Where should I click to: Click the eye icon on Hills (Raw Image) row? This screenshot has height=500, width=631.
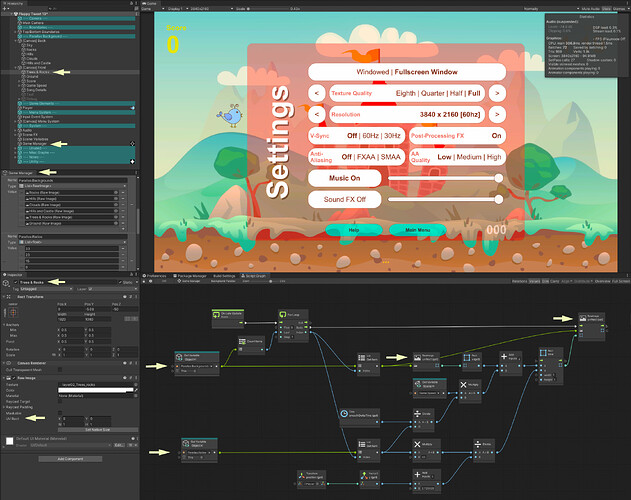pos(116,199)
